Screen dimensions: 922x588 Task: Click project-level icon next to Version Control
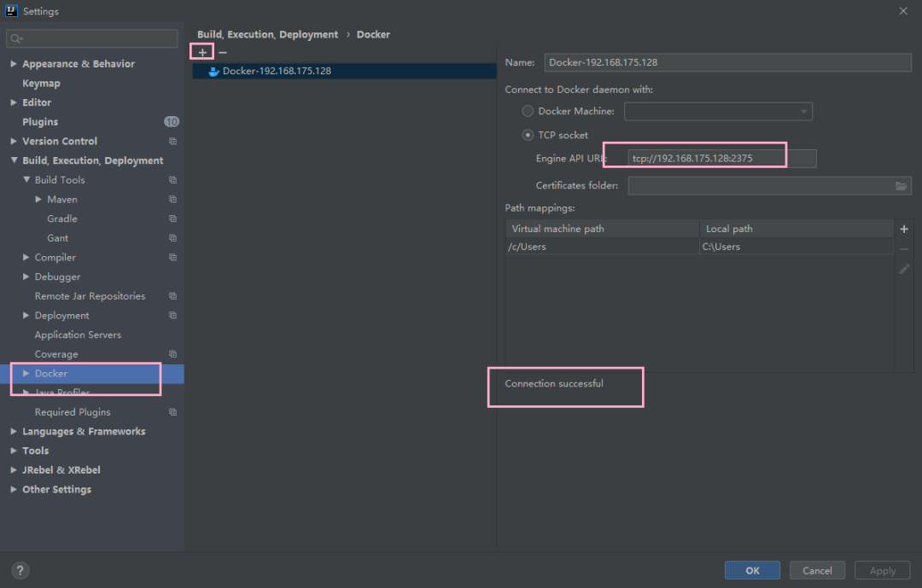point(172,141)
